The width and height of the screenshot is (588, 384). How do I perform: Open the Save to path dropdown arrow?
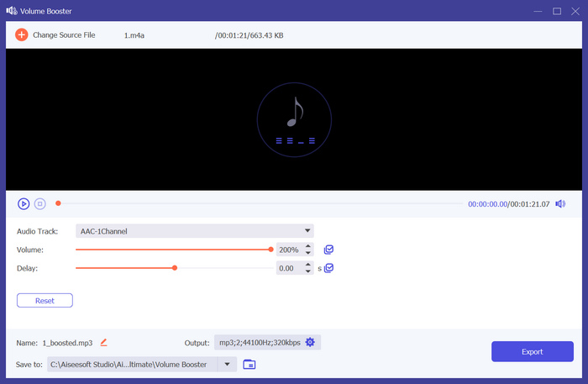pos(227,365)
